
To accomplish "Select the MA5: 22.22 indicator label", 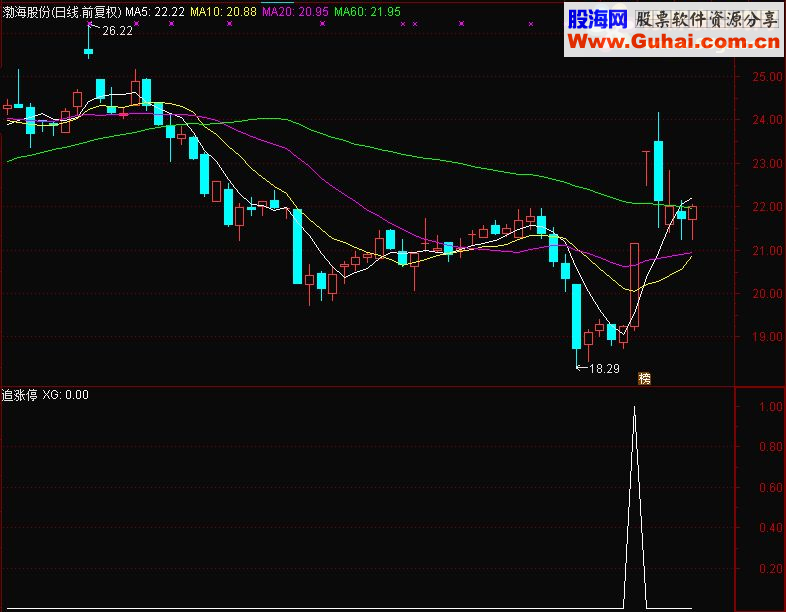I will [x=155, y=12].
